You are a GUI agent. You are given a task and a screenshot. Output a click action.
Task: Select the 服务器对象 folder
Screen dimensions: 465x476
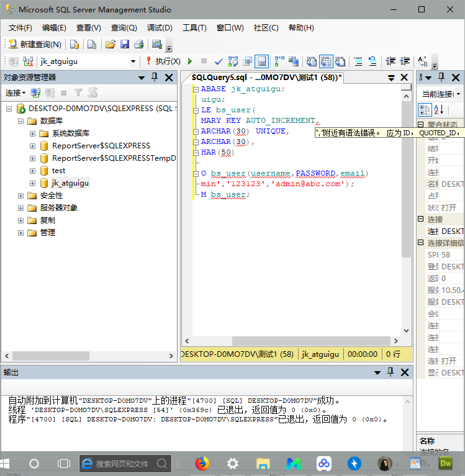point(59,208)
